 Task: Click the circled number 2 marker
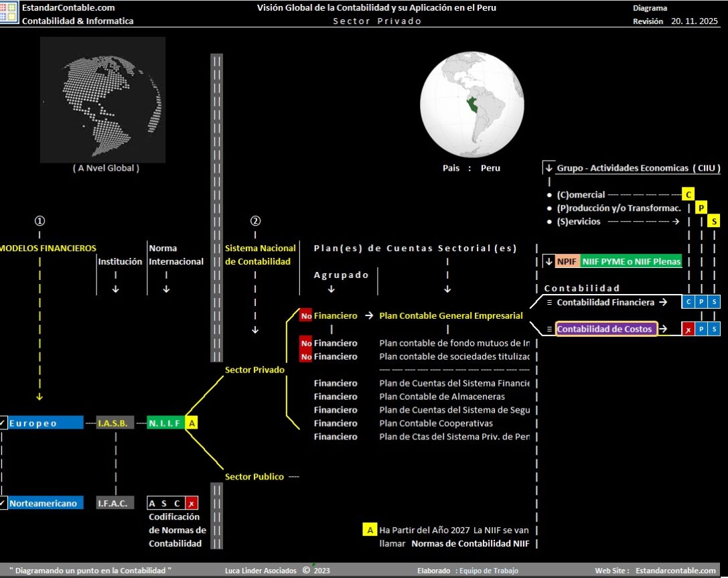pos(255,222)
